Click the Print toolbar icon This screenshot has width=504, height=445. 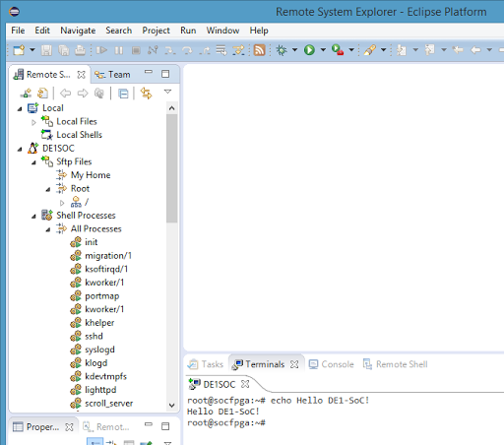81,50
